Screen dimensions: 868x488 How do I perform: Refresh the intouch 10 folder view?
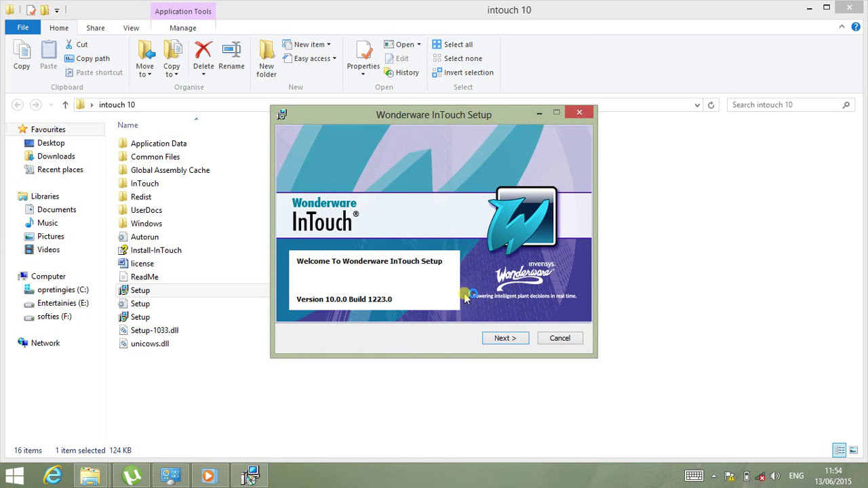[x=711, y=105]
